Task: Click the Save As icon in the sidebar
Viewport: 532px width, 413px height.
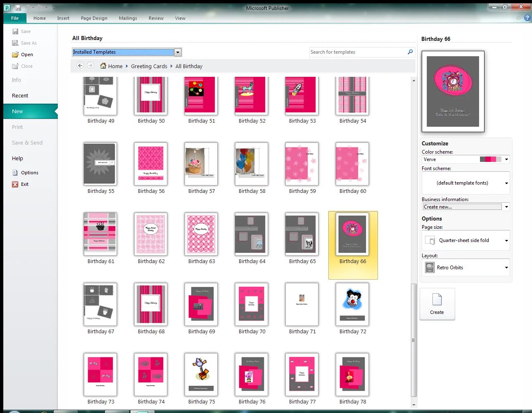Action: (15, 43)
